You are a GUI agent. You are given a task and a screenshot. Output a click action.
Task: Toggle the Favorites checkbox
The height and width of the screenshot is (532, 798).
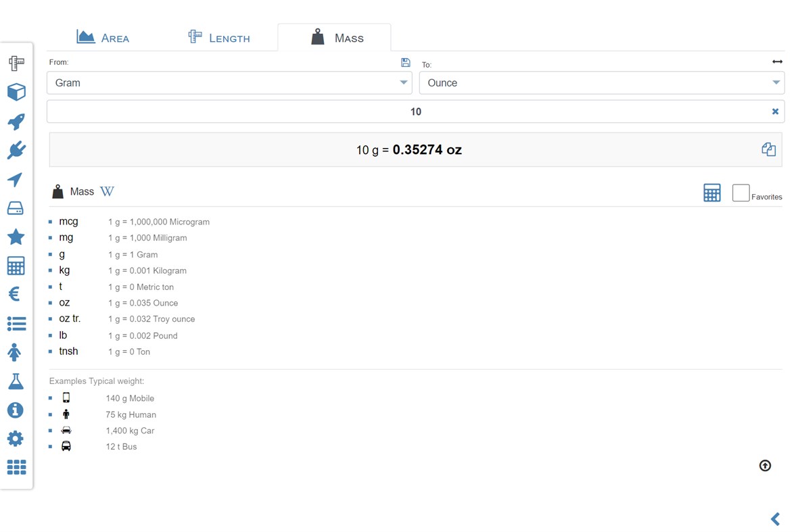[741, 193]
